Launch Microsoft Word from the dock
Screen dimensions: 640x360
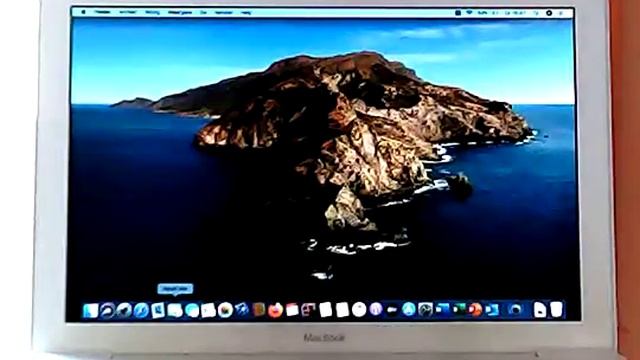[x=442, y=309]
